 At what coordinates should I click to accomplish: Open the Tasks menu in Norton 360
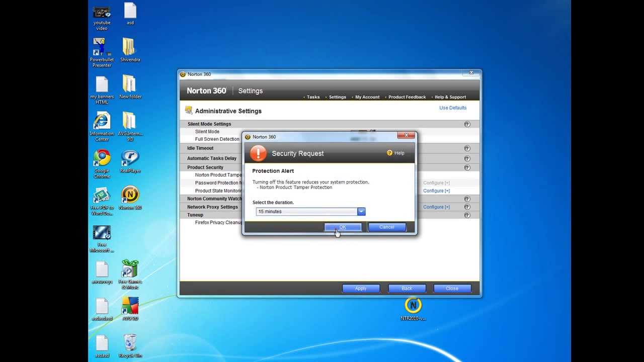coord(313,97)
